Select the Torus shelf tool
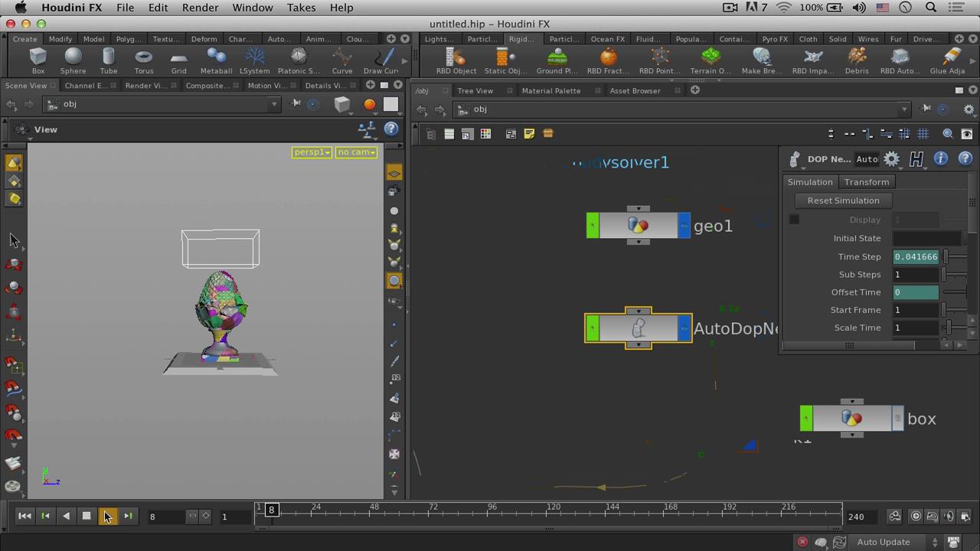 [x=143, y=60]
